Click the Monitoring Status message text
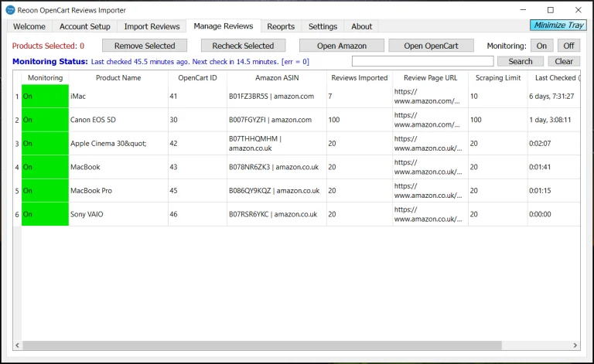Image resolution: width=594 pixels, height=364 pixels. click(200, 62)
